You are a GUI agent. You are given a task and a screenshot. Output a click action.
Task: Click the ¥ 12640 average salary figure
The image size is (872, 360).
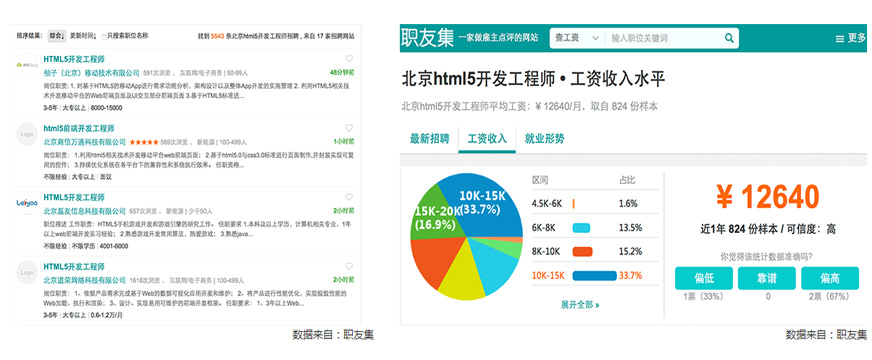click(x=767, y=196)
